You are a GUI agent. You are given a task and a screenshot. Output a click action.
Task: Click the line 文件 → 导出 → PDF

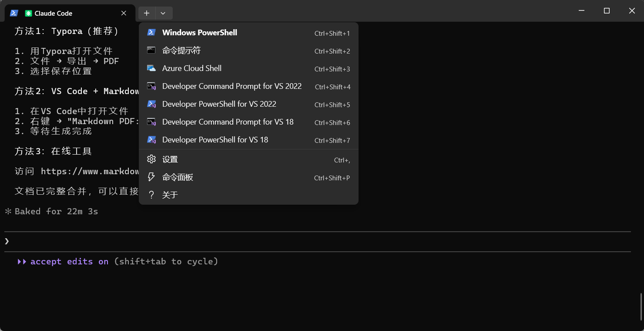pos(67,61)
